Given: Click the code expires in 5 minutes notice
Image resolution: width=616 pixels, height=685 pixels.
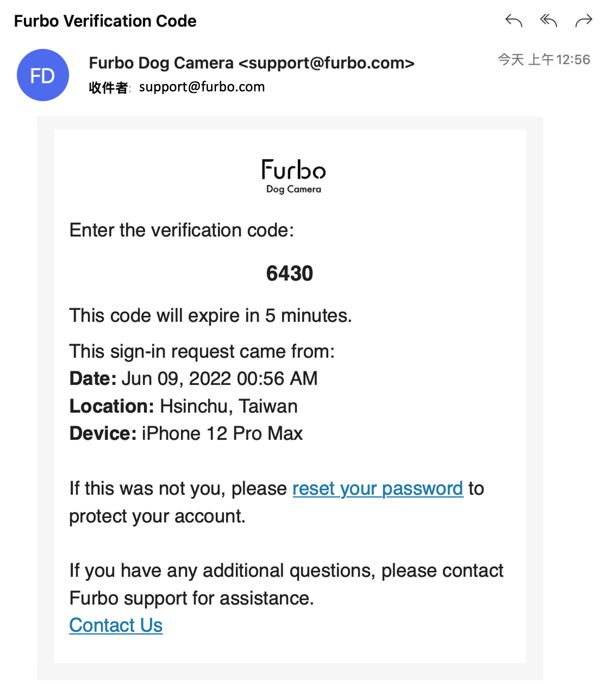Looking at the screenshot, I should pyautogui.click(x=210, y=316).
